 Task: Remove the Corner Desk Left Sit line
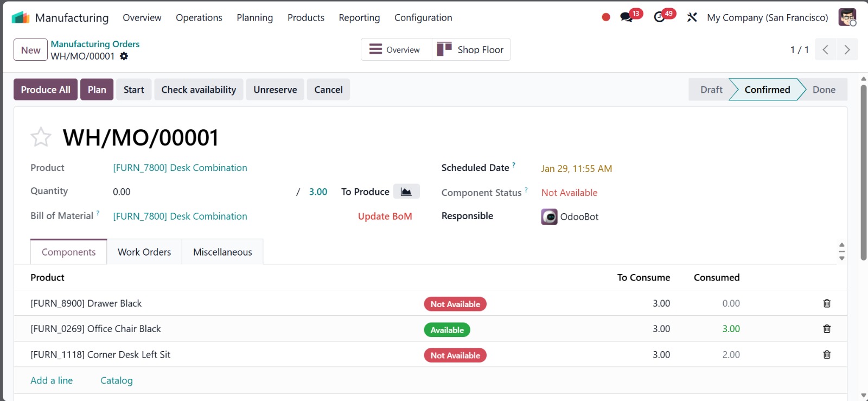[x=827, y=355]
